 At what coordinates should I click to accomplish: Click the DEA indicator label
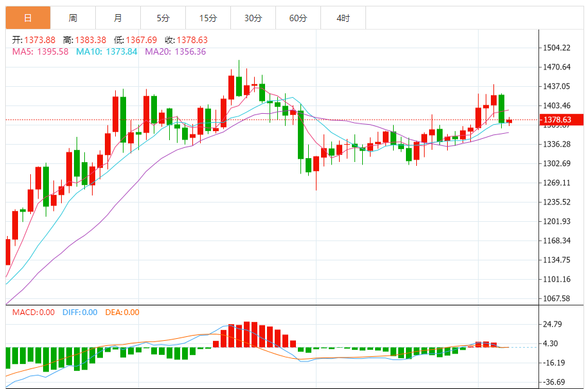[123, 312]
